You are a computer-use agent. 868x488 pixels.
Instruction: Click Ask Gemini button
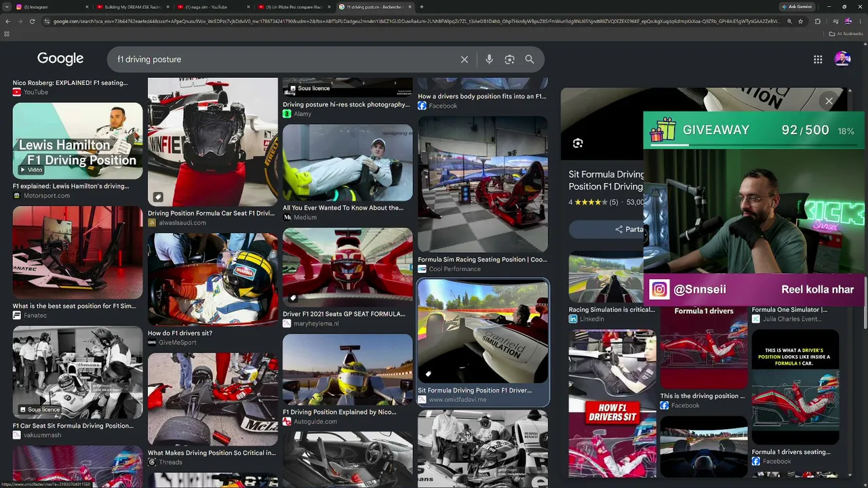pos(797,7)
